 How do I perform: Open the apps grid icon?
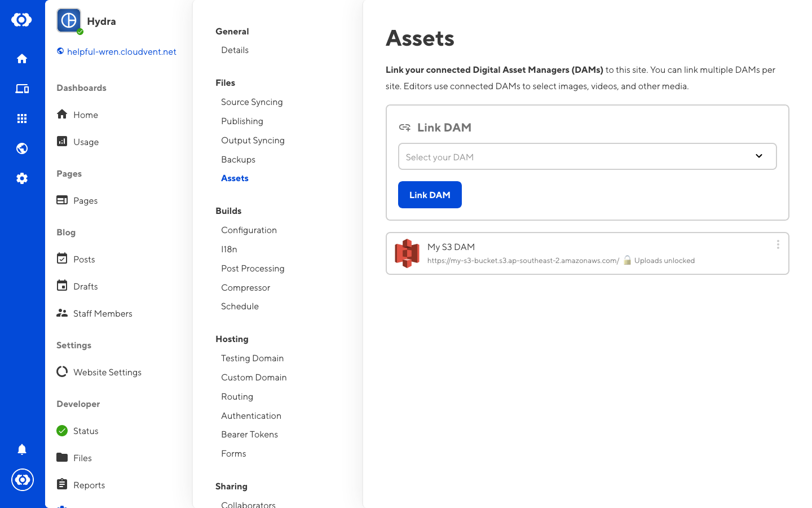[22, 119]
